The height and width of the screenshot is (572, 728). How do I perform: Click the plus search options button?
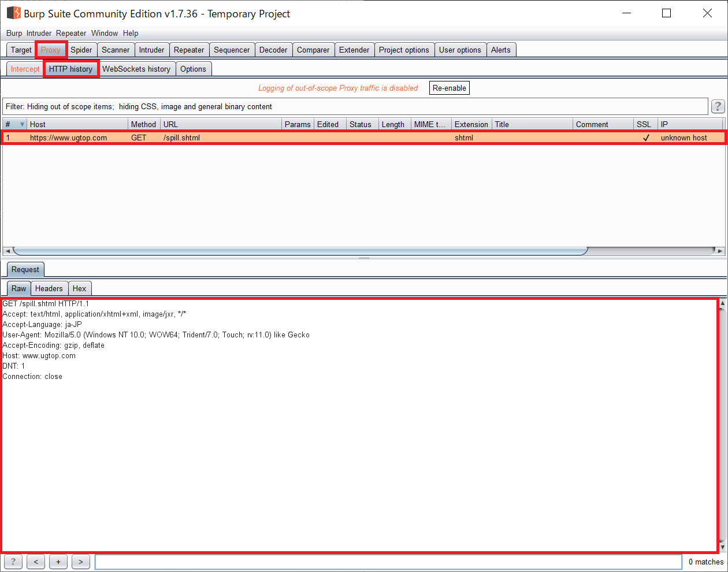click(58, 562)
